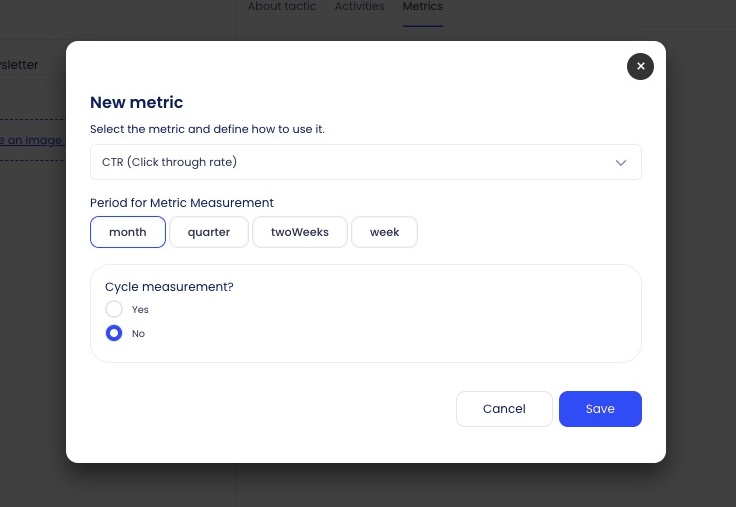The width and height of the screenshot is (736, 507).
Task: Enable cycle measurement with Yes radio
Action: pos(114,310)
